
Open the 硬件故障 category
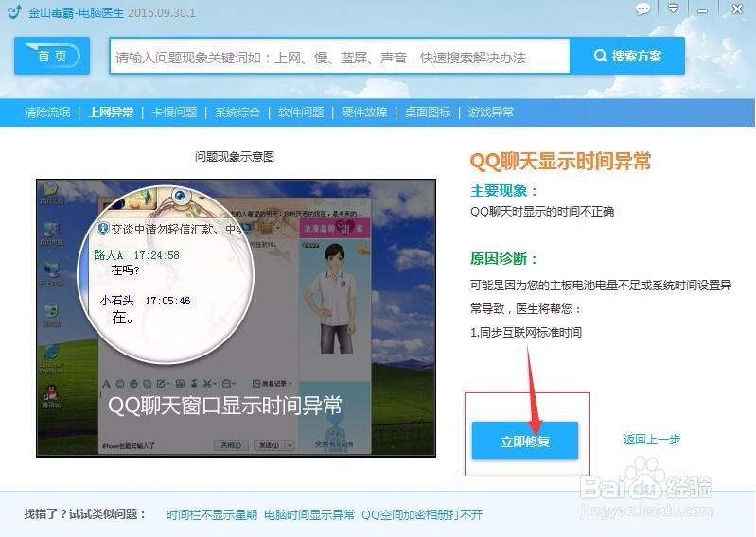click(364, 113)
